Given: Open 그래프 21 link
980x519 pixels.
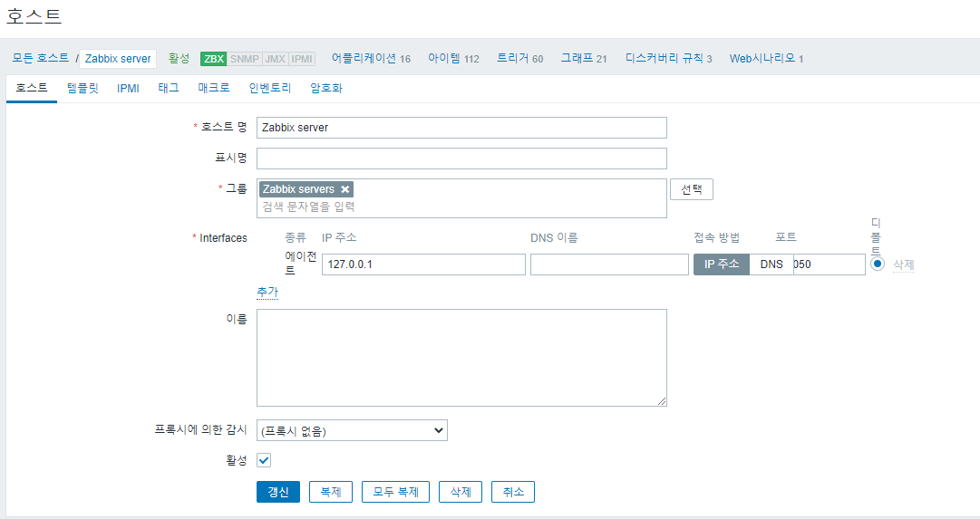Looking at the screenshot, I should coord(584,58).
